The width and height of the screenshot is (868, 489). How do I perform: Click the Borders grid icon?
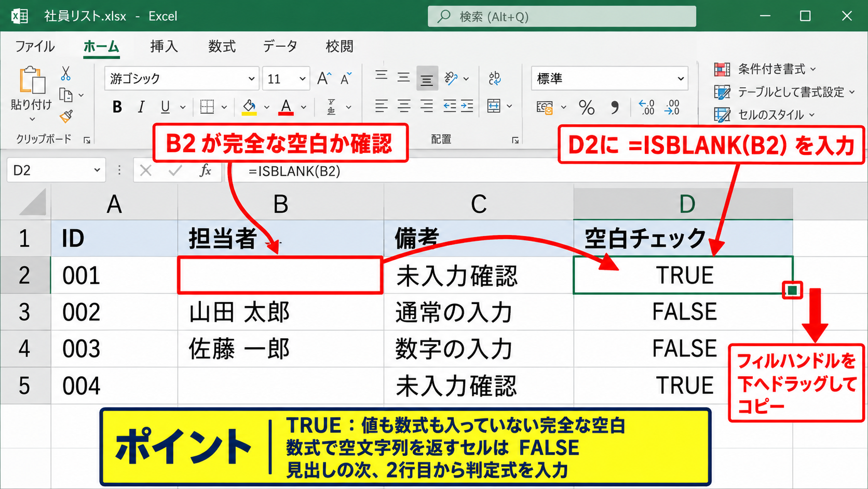207,107
